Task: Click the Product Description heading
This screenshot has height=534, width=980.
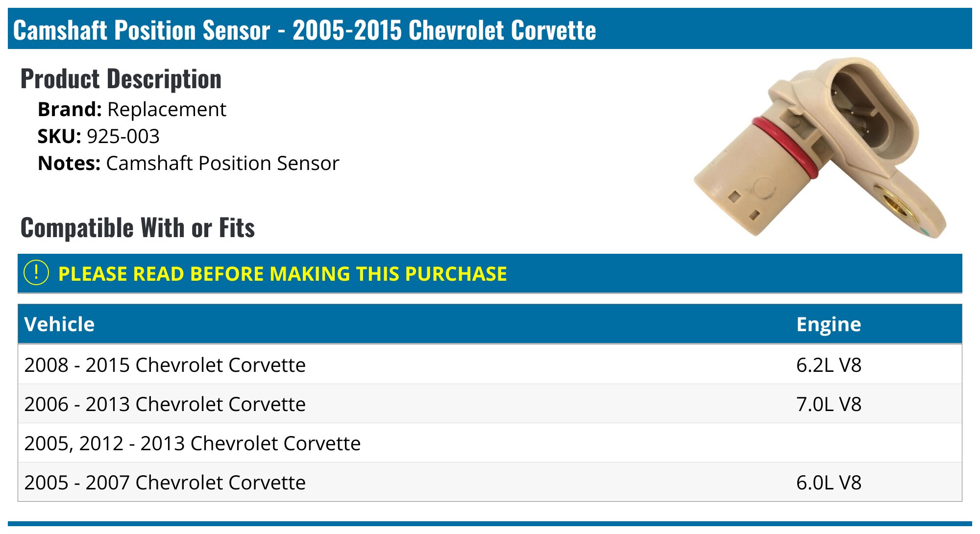Action: click(121, 79)
